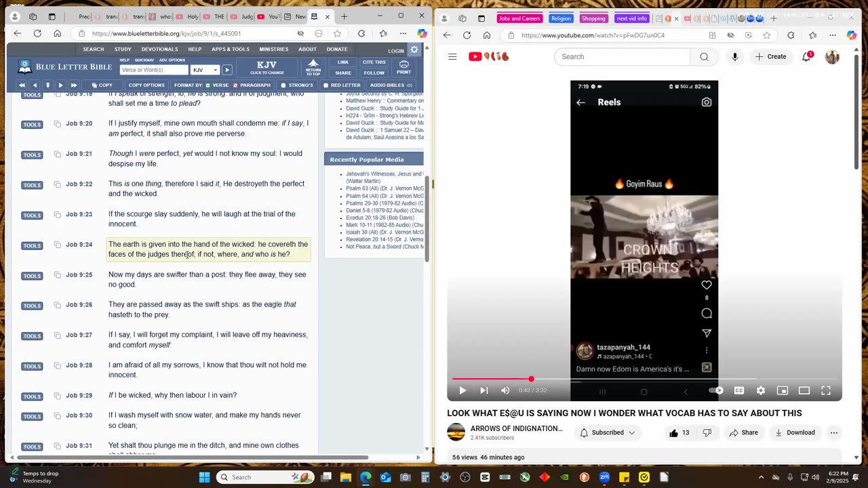Click SHARE button in Blue Letter Bible
Image resolution: width=868 pixels, height=488 pixels.
point(343,73)
